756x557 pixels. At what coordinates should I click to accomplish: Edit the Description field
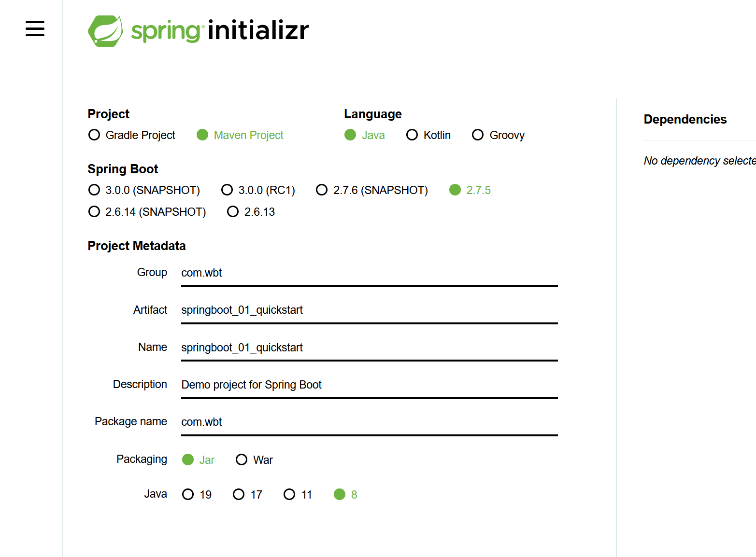369,385
